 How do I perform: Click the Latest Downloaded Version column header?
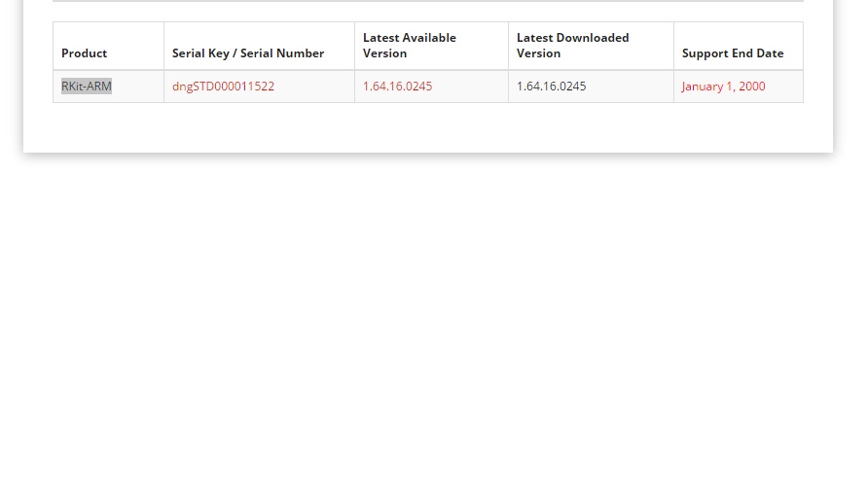point(572,46)
